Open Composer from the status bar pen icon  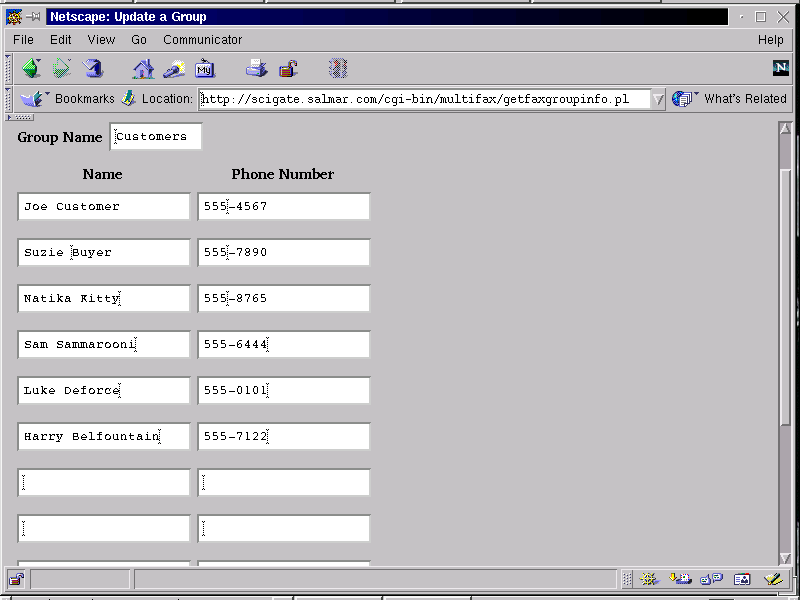point(772,579)
